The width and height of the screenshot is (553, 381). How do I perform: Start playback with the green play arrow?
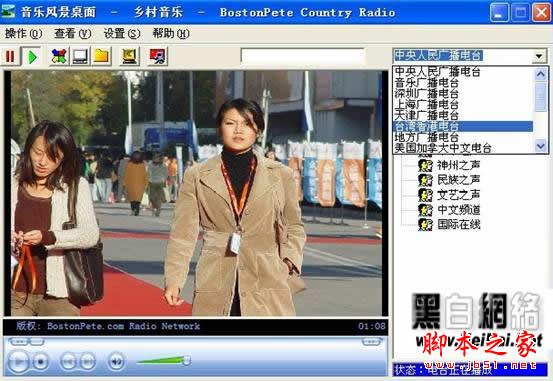[x=32, y=57]
